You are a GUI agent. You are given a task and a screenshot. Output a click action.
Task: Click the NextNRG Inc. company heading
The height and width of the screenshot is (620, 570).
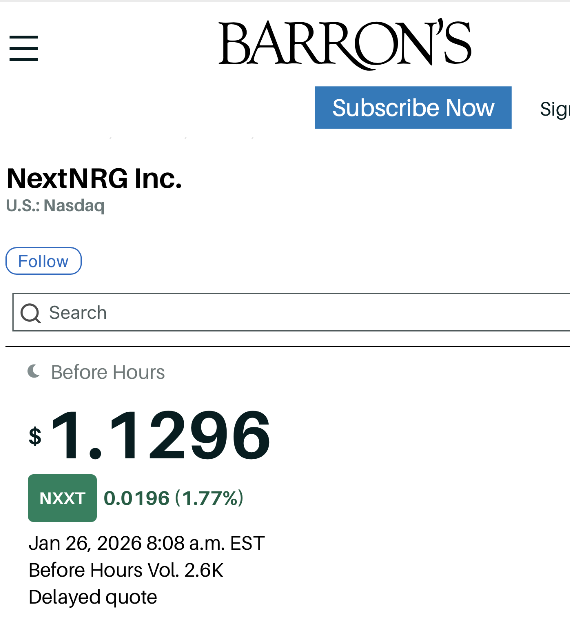click(94, 179)
